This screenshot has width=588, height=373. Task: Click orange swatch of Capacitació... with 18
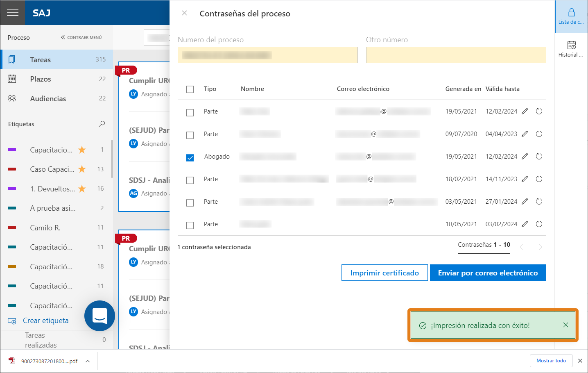pyautogui.click(x=12, y=266)
